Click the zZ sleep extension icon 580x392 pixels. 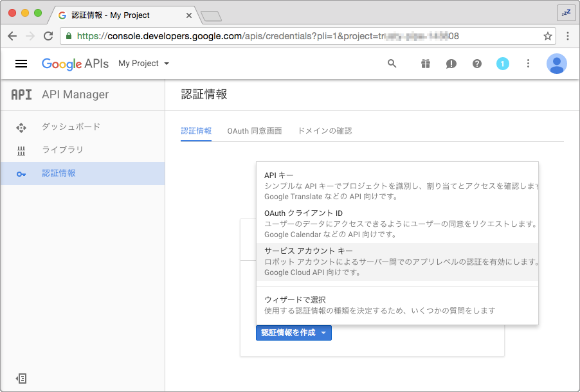click(566, 13)
